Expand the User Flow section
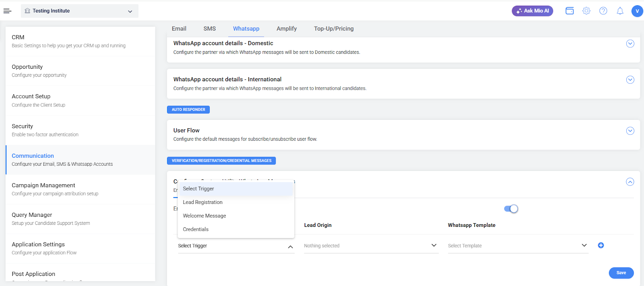The width and height of the screenshot is (644, 286). 630,131
